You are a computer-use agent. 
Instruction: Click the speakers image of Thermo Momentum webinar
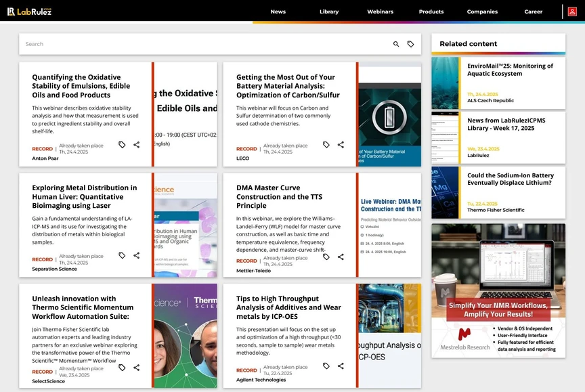186,336
